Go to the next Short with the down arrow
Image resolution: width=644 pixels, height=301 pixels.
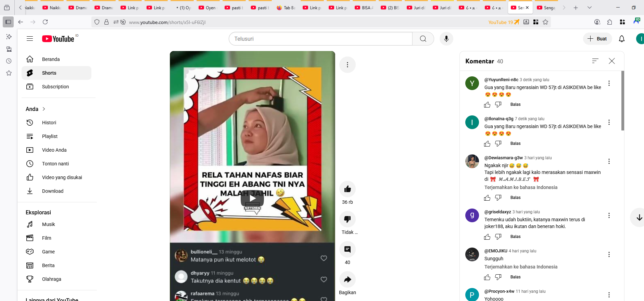pos(639,217)
